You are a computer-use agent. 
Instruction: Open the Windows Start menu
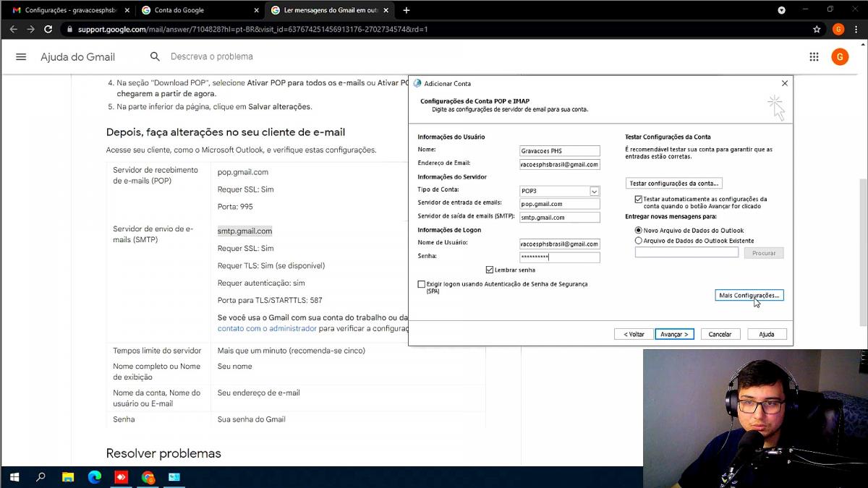(x=14, y=477)
